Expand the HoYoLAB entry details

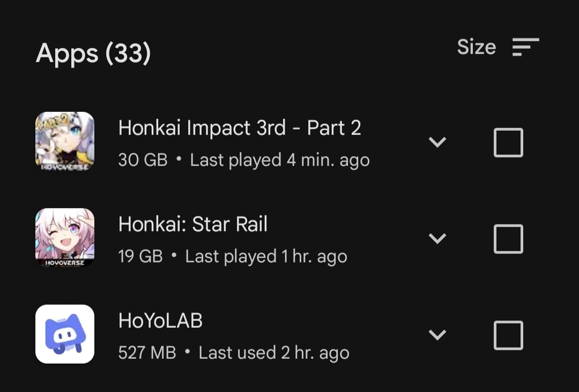click(437, 334)
